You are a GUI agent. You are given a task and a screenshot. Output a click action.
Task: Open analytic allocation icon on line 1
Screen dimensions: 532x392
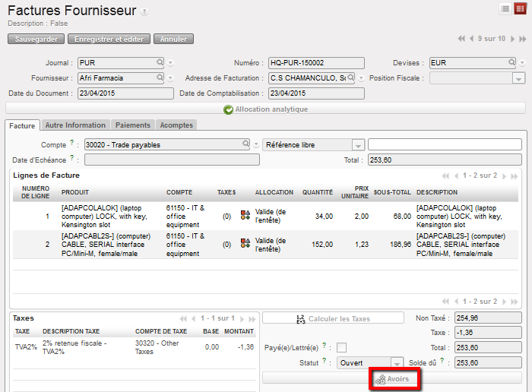tap(245, 217)
